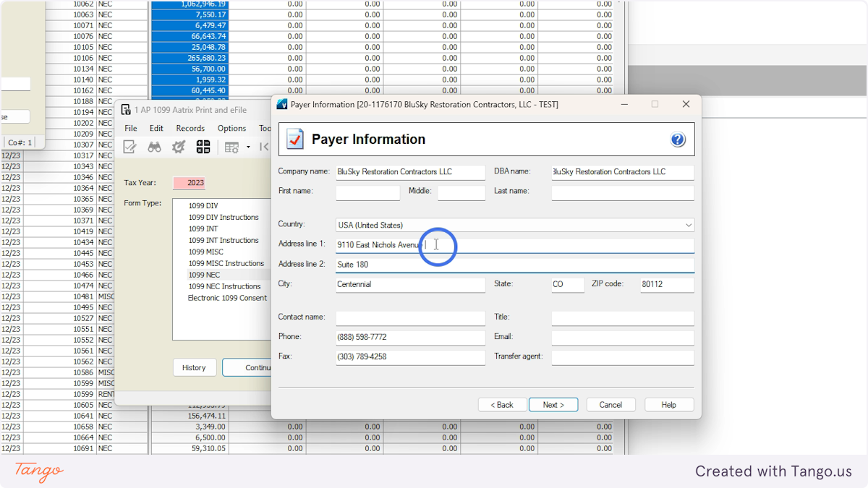
Task: Open the calculator toolbar icon
Action: pos(203,146)
